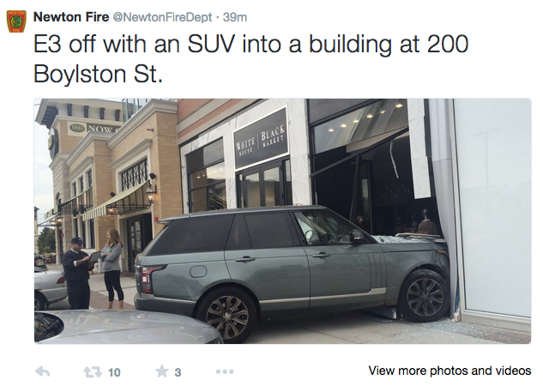Viewport: 543px width, 392px height.
Task: Click the favorite count of 3
Action: (178, 371)
